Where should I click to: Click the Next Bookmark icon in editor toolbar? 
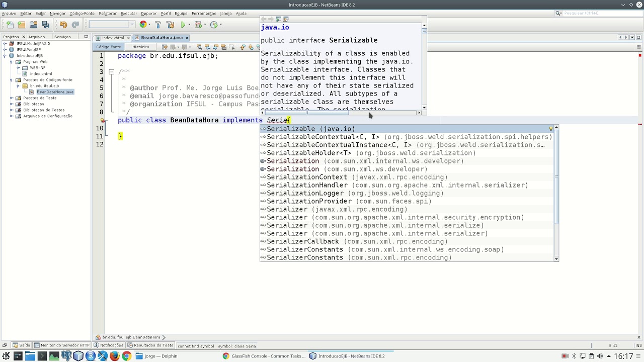coord(251,47)
